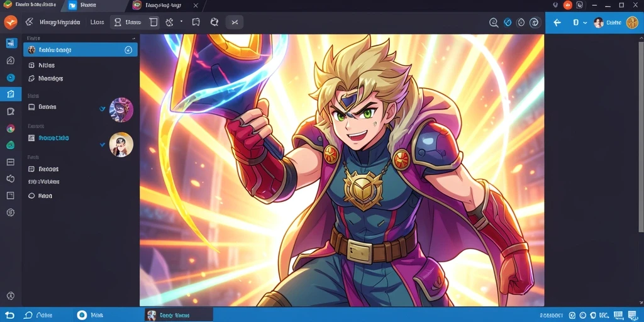Viewport: 644px width, 322px height.
Task: Click the blue circular icon beside the magnifier
Action: pyautogui.click(x=508, y=23)
